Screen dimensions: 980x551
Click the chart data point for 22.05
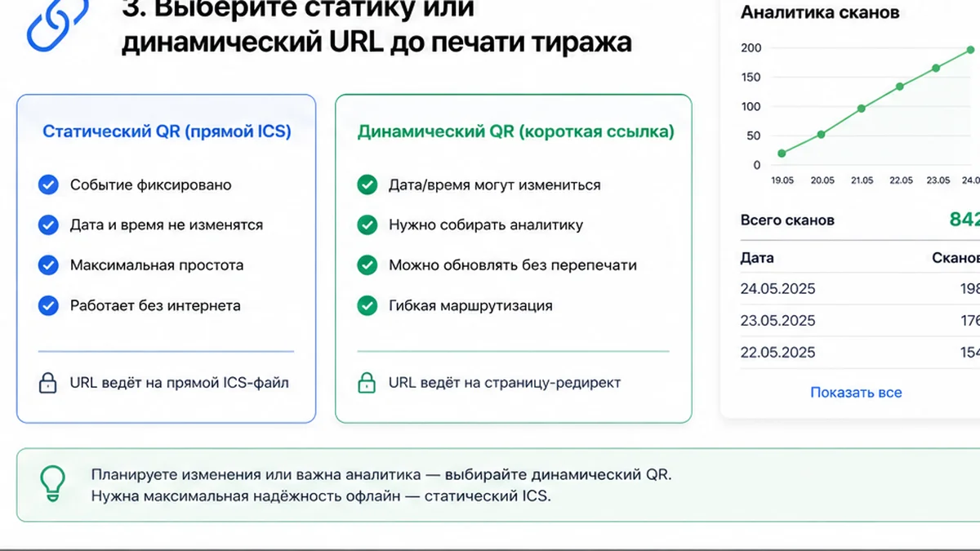click(899, 87)
